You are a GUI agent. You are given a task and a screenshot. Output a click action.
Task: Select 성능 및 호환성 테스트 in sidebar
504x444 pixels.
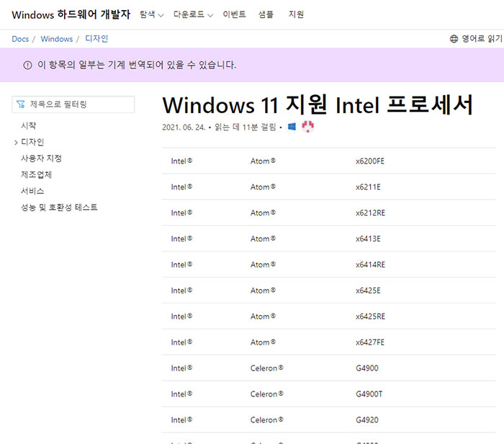point(59,207)
